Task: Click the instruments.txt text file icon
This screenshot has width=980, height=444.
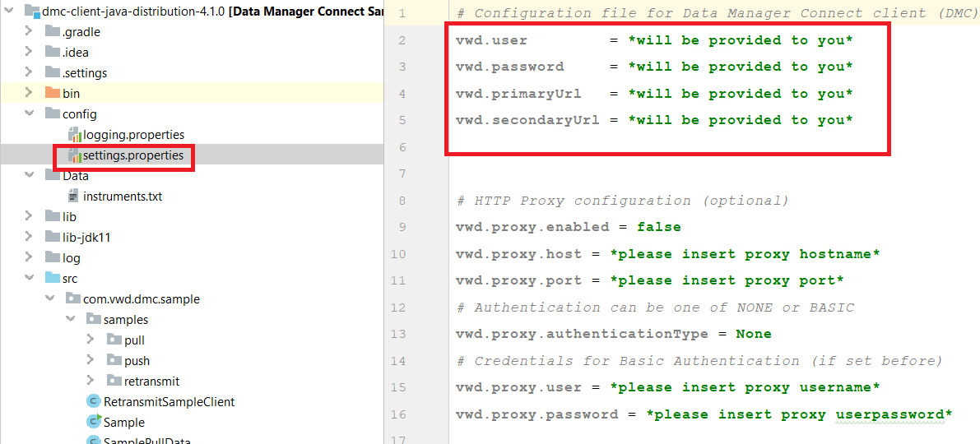Action: [x=73, y=197]
